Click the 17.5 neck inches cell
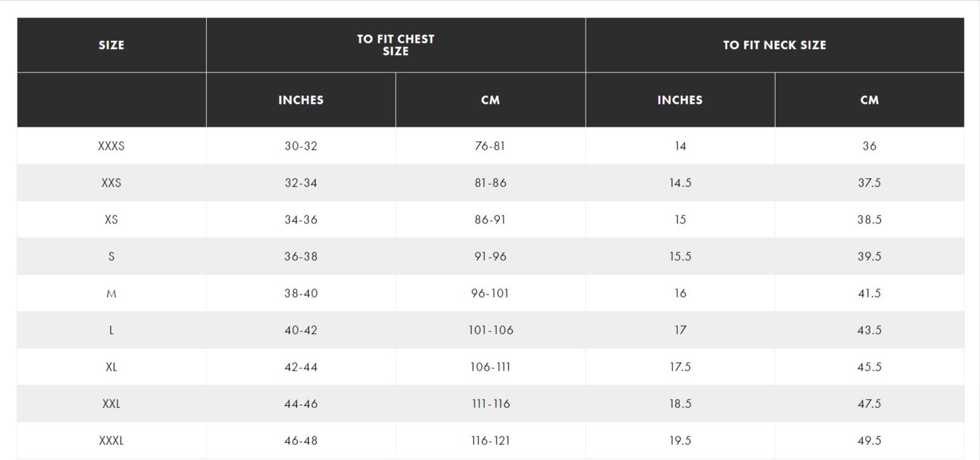The height and width of the screenshot is (460, 980). (x=680, y=367)
